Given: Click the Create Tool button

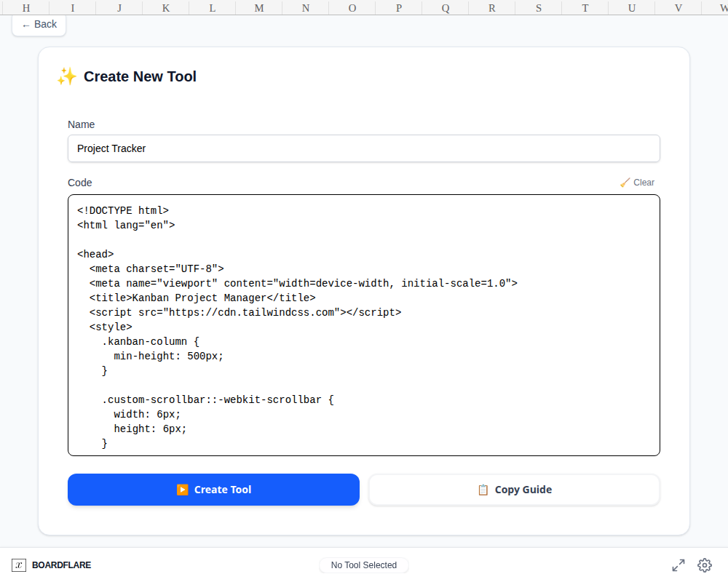Looking at the screenshot, I should pyautogui.click(x=213, y=490).
